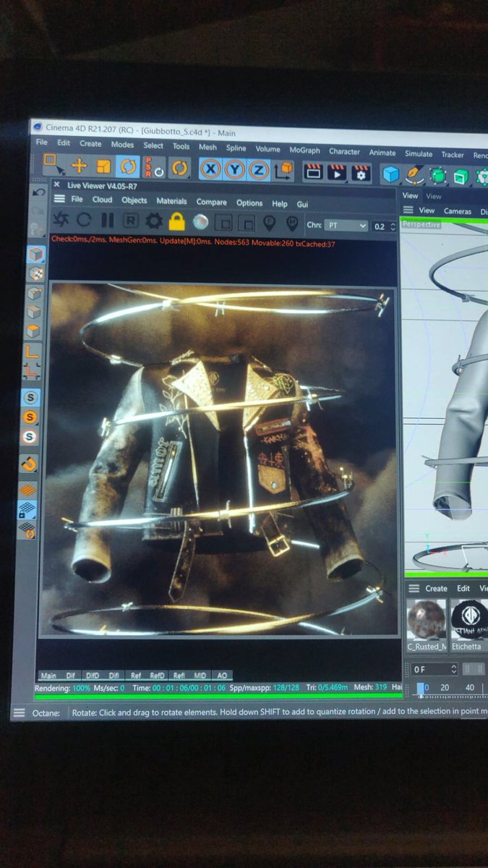Click the magnet Enable Snap icon
The width and height of the screenshot is (488, 868).
(x=29, y=463)
